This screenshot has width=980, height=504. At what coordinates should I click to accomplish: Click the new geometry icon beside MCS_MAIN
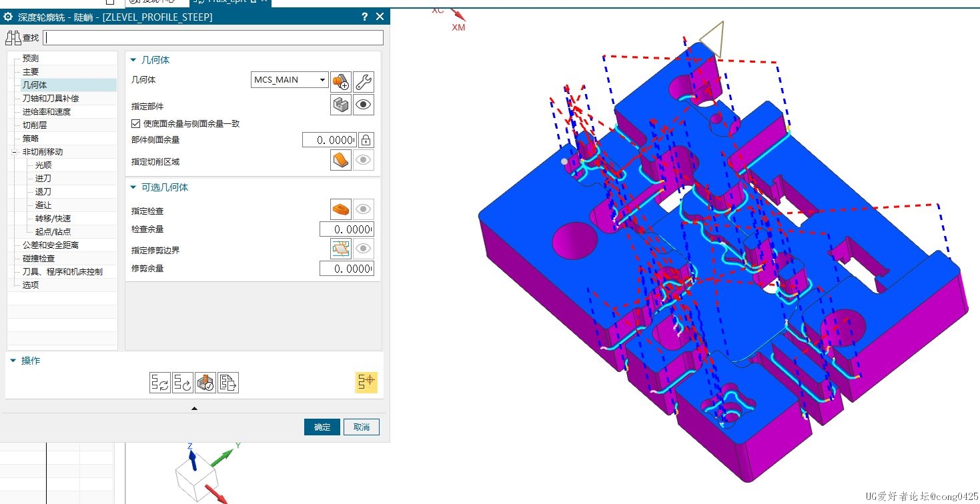click(341, 81)
